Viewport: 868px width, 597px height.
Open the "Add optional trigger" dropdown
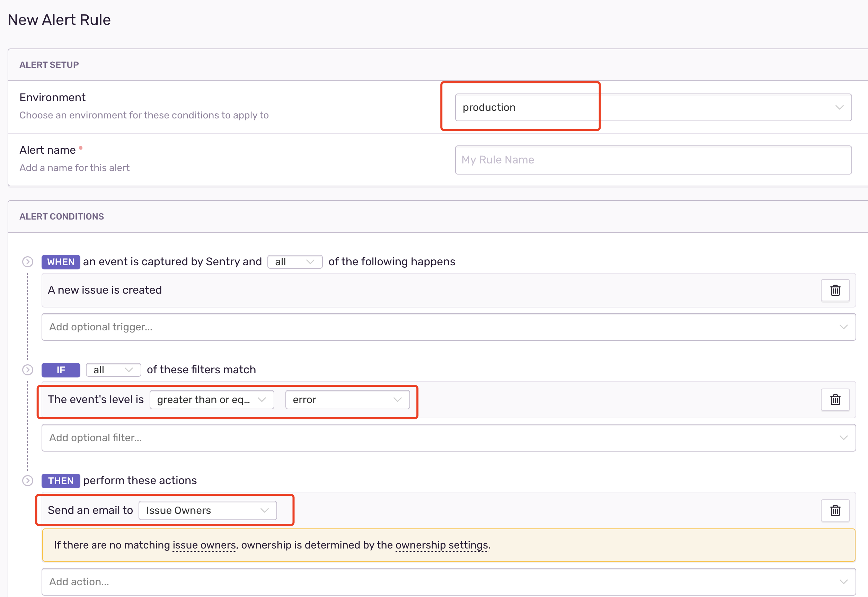pos(449,327)
